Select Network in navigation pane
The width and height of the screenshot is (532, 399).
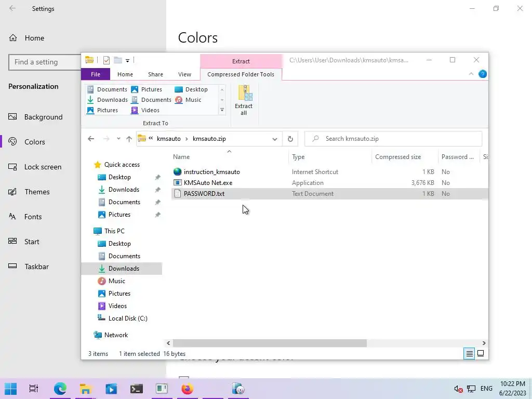pos(116,335)
